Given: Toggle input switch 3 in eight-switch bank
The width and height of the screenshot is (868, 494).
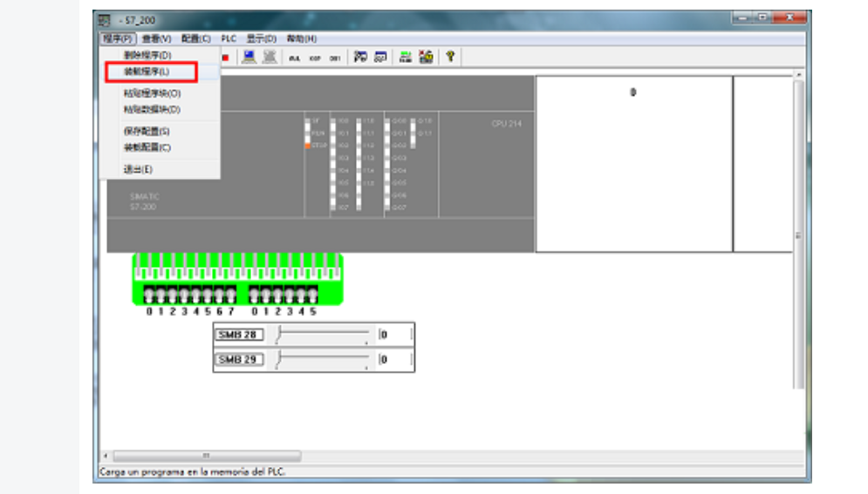Looking at the screenshot, I should pos(184,294).
